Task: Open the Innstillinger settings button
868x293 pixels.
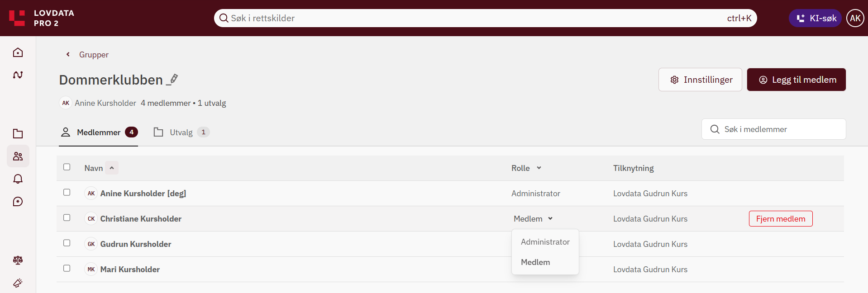Action: 700,80
